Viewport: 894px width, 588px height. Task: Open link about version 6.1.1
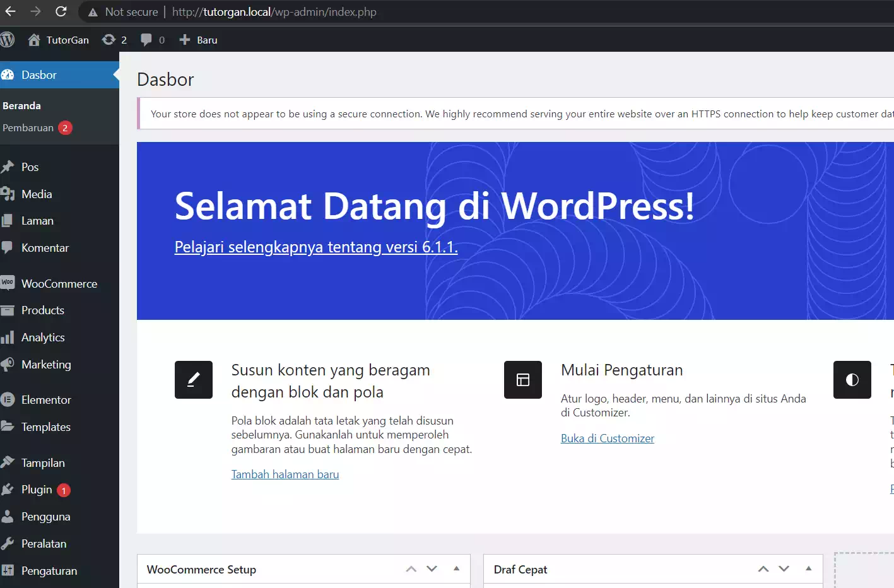[316, 247]
